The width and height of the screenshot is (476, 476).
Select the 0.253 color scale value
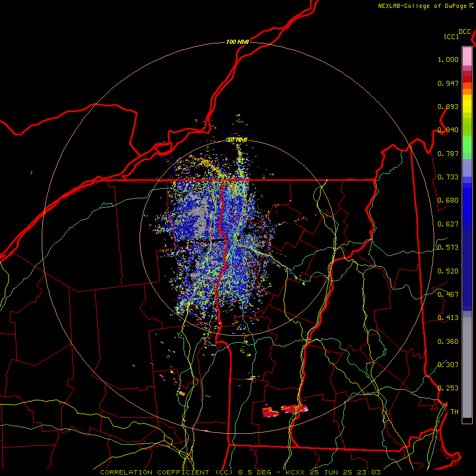448,388
